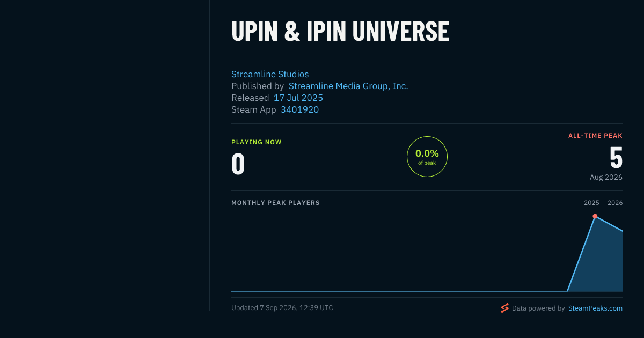Visit the SteamPeaks.com link
Viewport: 644px width, 338px height.
tap(595, 308)
